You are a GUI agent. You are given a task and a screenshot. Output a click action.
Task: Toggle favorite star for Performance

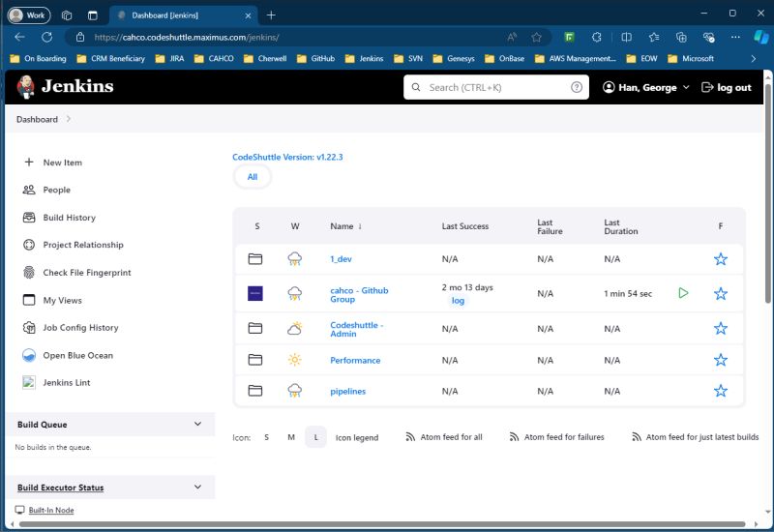pos(721,360)
